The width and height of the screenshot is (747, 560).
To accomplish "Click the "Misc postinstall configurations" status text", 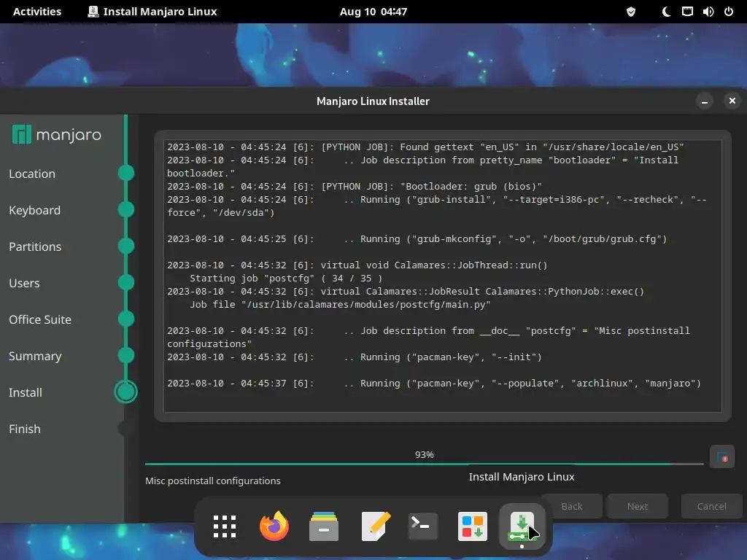I will (x=213, y=481).
